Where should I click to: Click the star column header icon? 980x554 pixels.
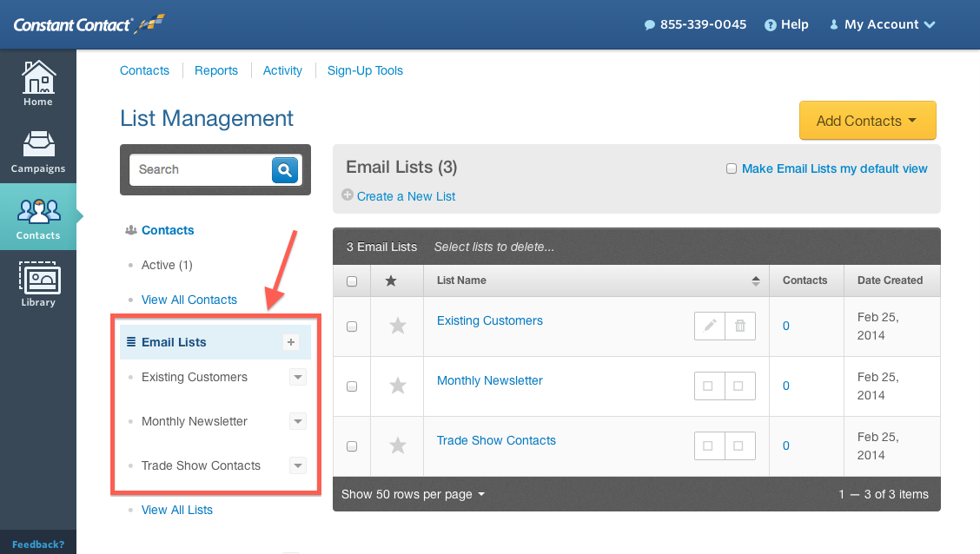[391, 280]
